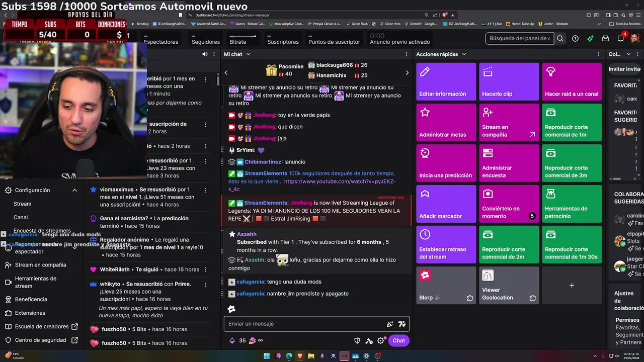Open the green sparkle icon in header
Viewport: 644px width, 362px height.
click(x=590, y=38)
